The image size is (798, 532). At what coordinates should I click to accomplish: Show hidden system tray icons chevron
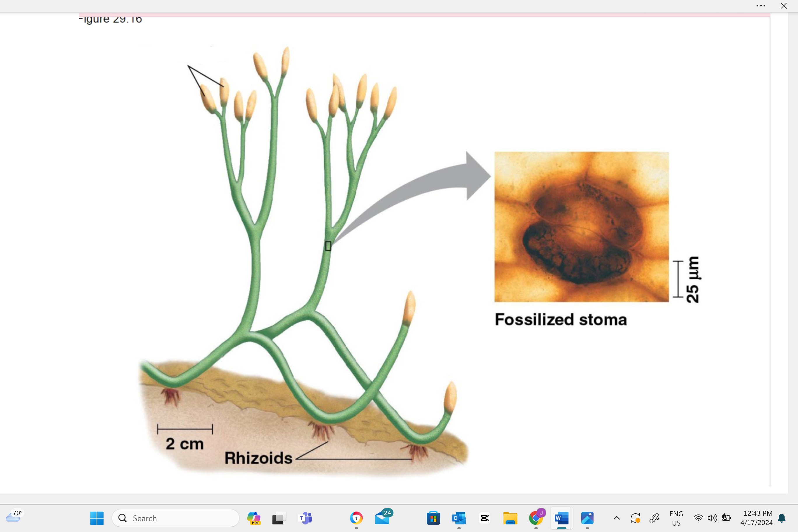617,518
